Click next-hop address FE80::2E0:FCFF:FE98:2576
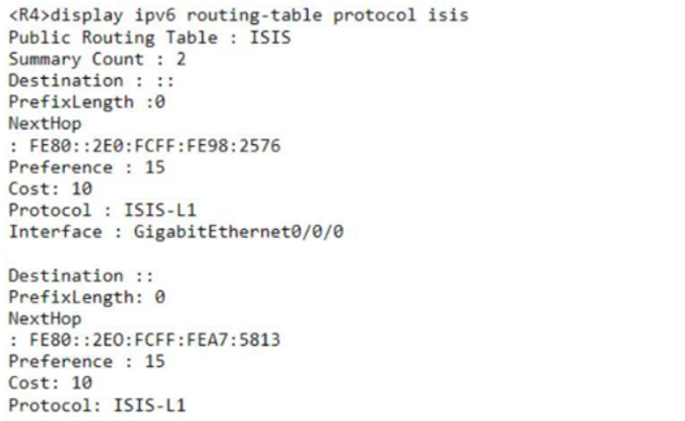The height and width of the screenshot is (421, 685). tap(155, 145)
